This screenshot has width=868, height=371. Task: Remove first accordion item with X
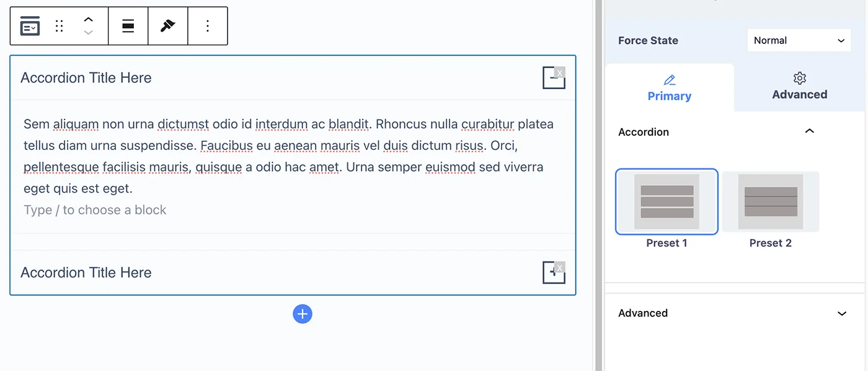560,72
